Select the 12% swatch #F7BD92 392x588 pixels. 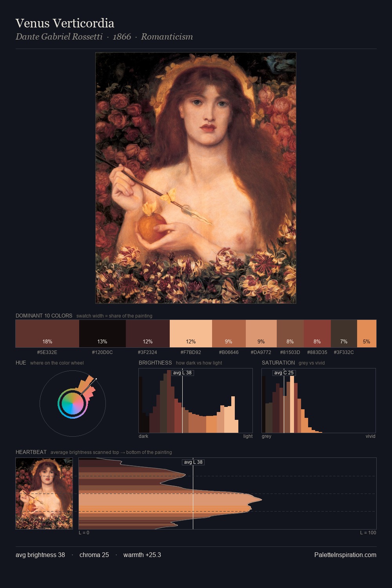point(191,334)
